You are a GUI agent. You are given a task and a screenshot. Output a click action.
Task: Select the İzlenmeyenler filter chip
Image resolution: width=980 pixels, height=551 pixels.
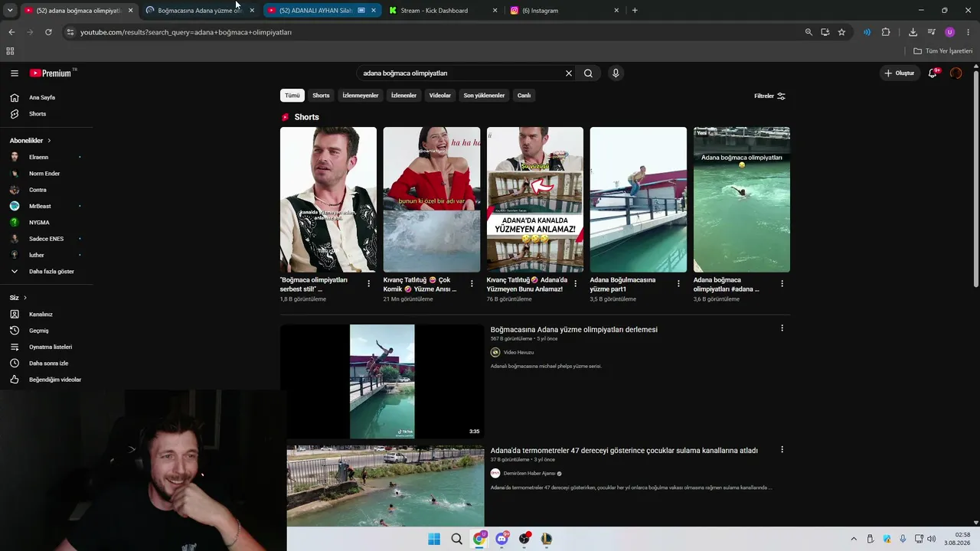click(361, 96)
